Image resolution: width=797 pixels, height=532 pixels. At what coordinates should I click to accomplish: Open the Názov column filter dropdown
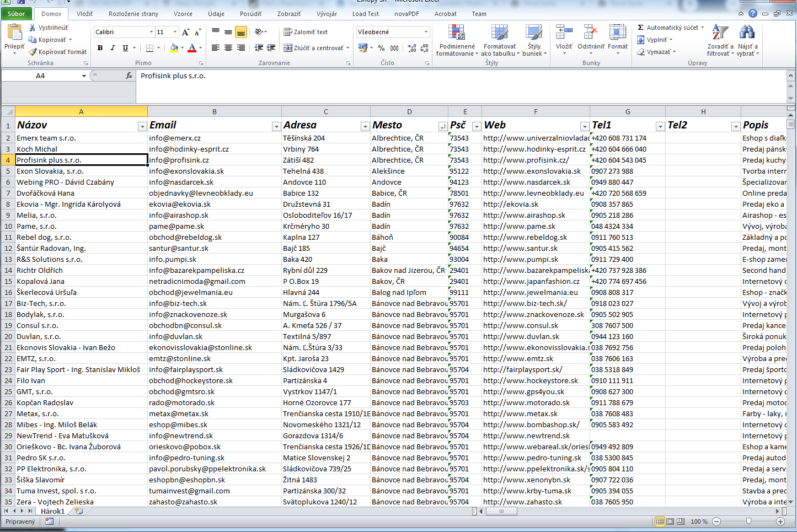point(142,127)
